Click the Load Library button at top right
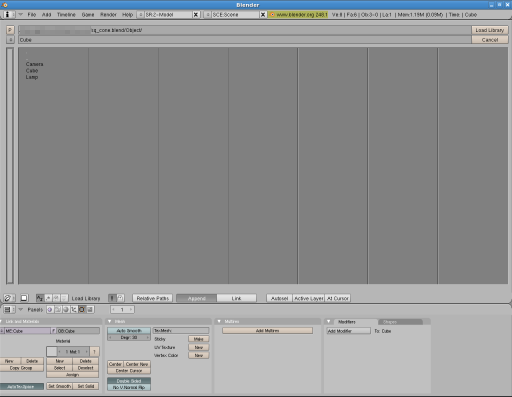This screenshot has width=512, height=397. click(x=490, y=30)
